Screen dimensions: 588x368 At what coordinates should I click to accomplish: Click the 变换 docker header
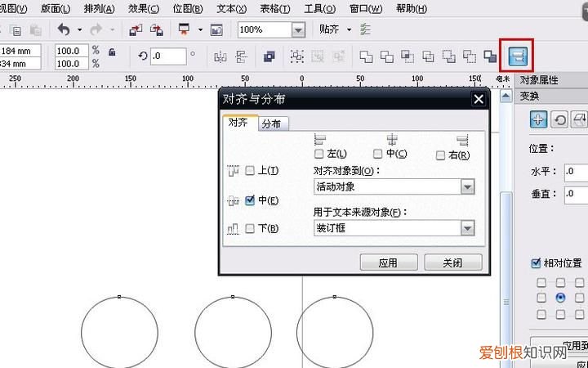click(x=552, y=96)
